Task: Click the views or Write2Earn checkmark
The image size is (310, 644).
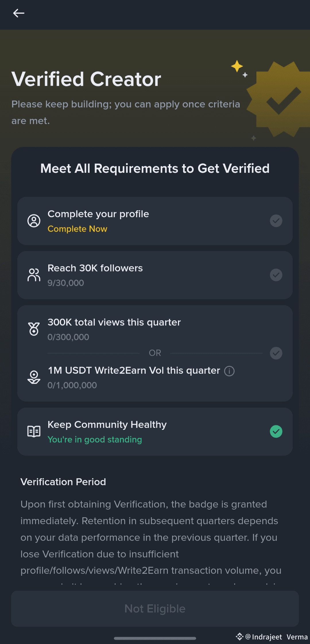Action: point(276,353)
